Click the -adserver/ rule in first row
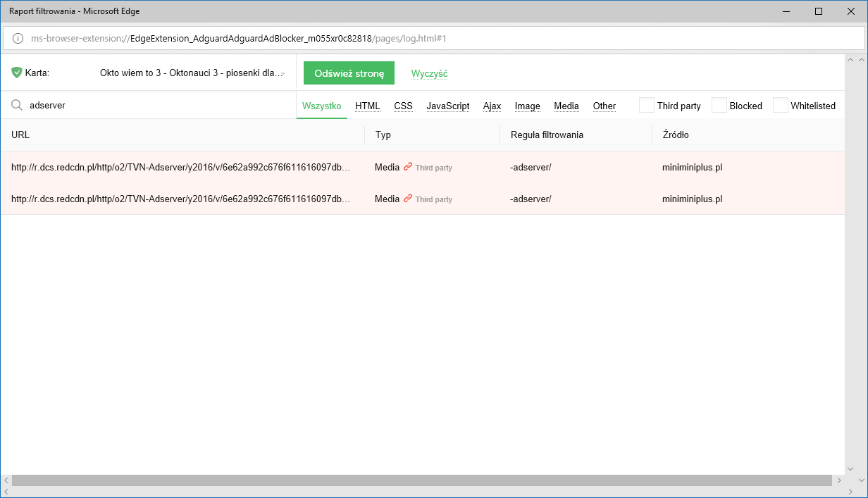The height and width of the screenshot is (498, 868). [x=531, y=168]
